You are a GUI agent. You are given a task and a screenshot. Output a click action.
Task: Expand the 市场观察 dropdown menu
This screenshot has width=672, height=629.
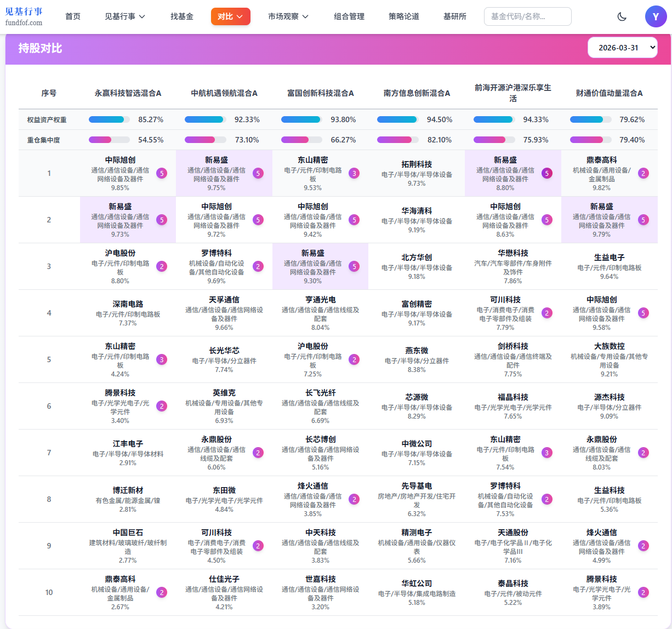coord(288,16)
